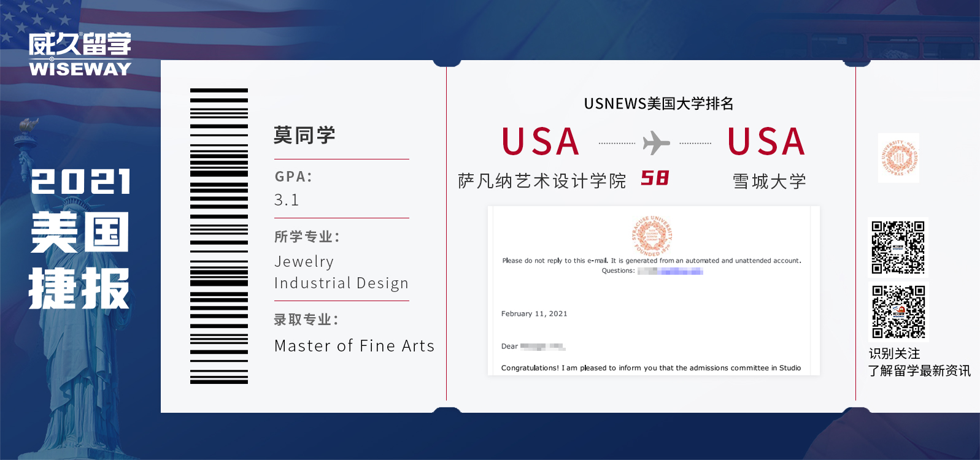Click the 'Please do not reply' notice
The image size is (980, 460).
click(x=652, y=261)
